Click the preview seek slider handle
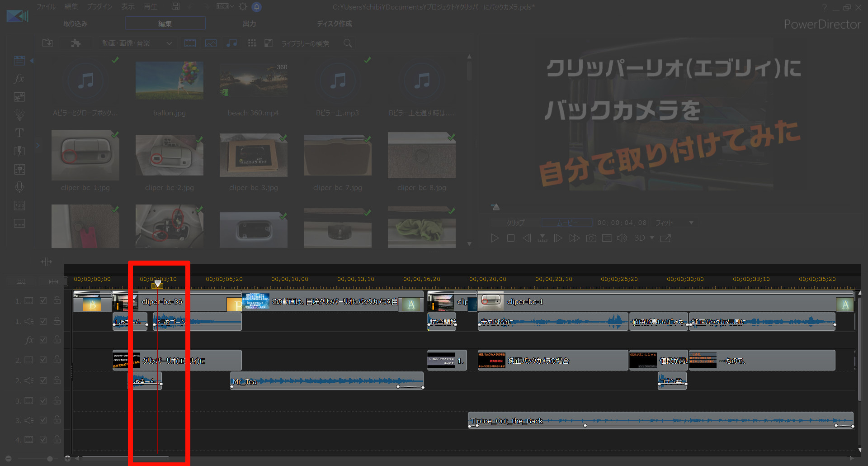Screen dimensions: 868x466 496,207
